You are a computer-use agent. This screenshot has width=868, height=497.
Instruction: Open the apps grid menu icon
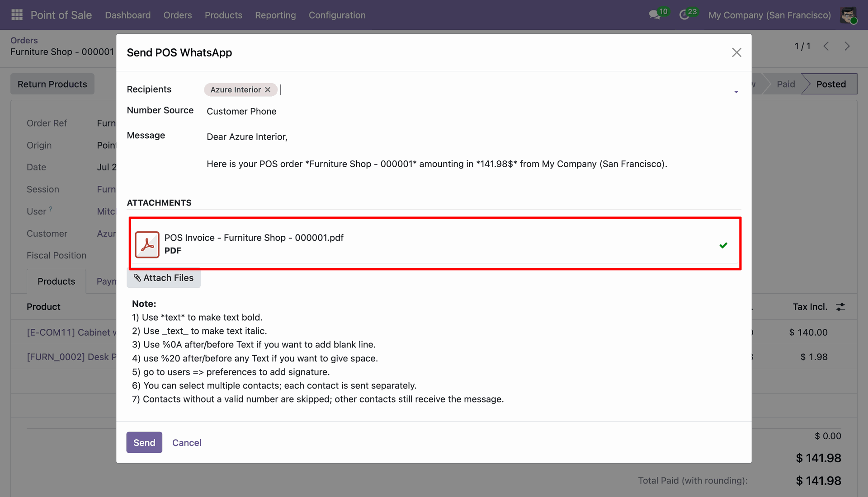pyautogui.click(x=17, y=15)
